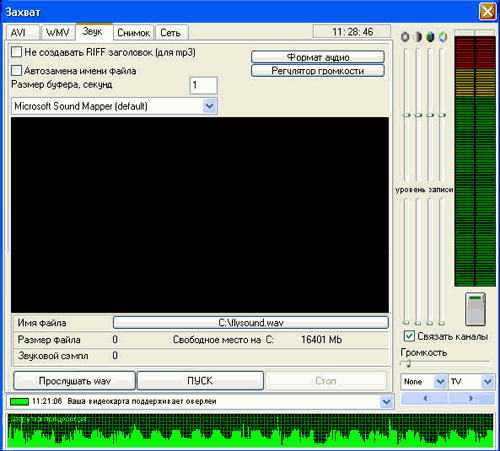Click the '11:21:06' status log message

pyautogui.click(x=124, y=401)
